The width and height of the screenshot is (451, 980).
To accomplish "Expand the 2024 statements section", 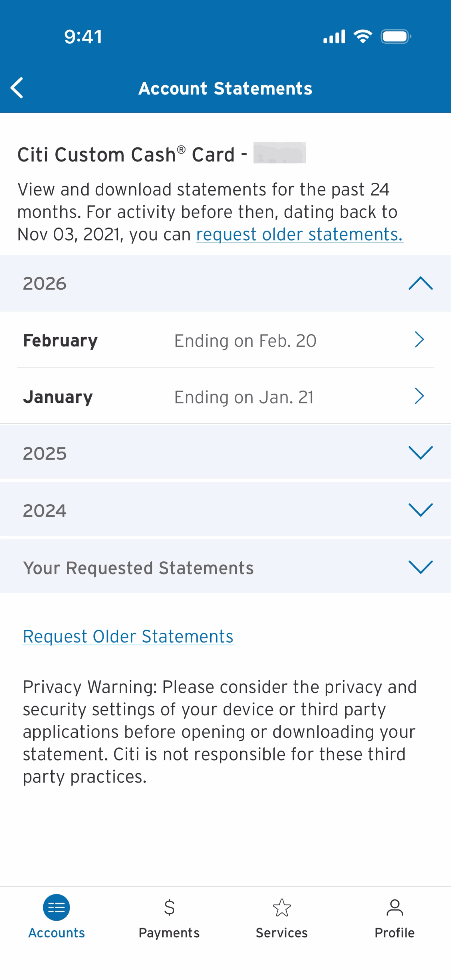I will coord(225,510).
